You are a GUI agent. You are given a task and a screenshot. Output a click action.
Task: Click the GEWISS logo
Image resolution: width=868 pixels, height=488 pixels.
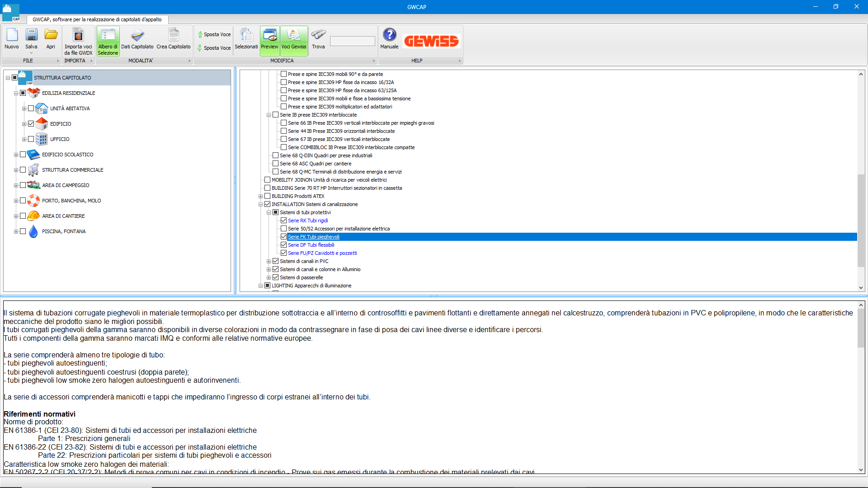click(x=432, y=41)
